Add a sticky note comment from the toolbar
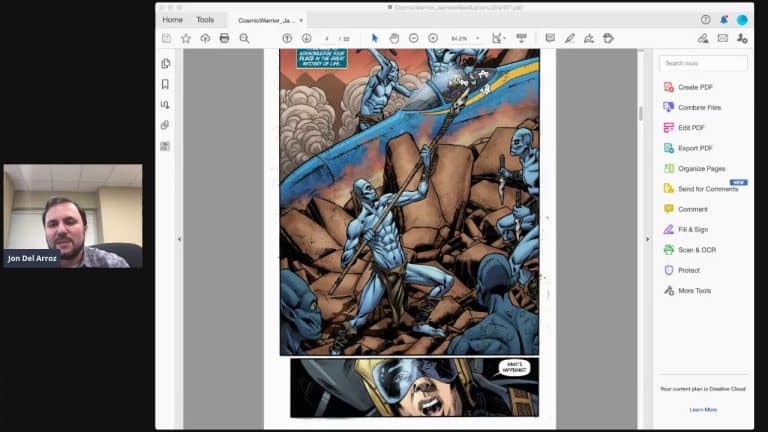This screenshot has width=768, height=432. (549, 38)
